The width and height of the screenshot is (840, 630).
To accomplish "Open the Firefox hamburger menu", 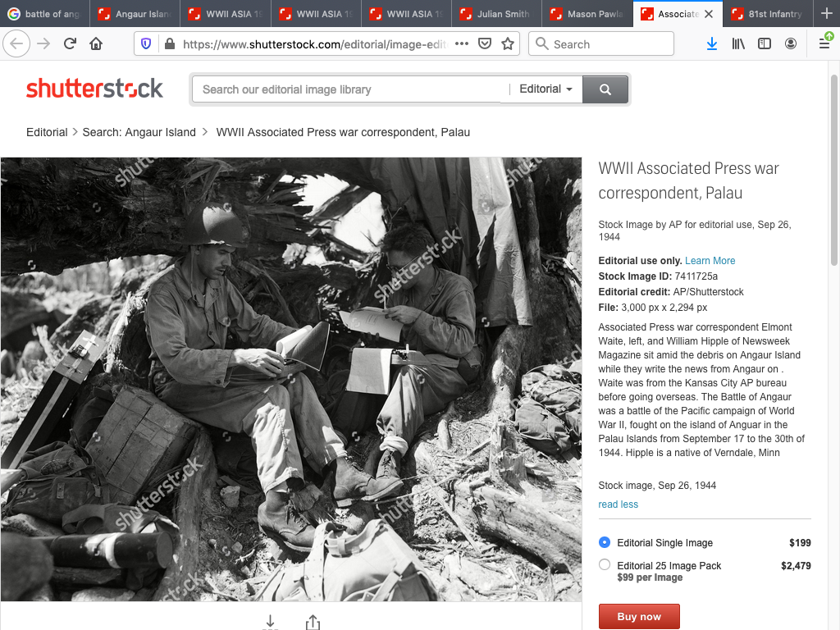I will click(824, 44).
